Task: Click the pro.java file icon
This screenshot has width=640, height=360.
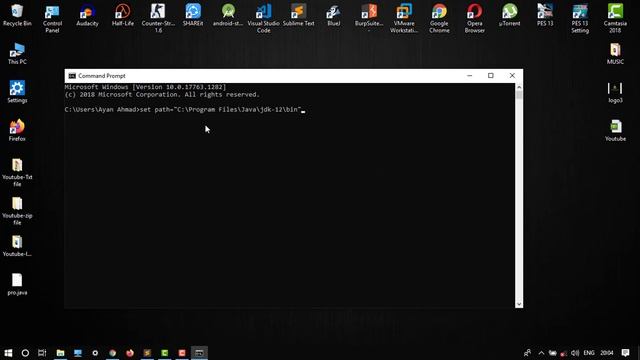Action: 17,284
